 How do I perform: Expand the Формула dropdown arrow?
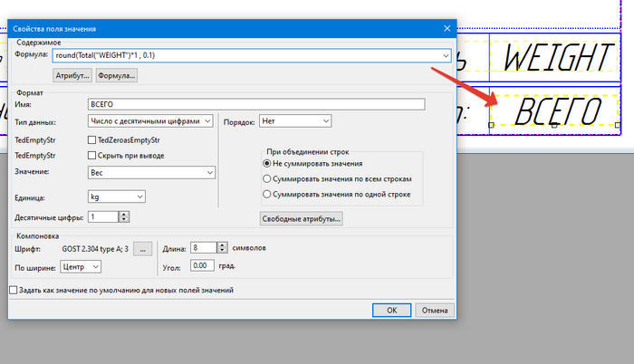point(446,55)
